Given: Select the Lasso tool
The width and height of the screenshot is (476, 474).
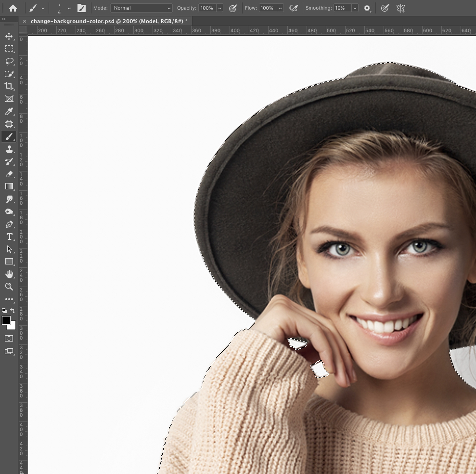Looking at the screenshot, I should click(9, 61).
